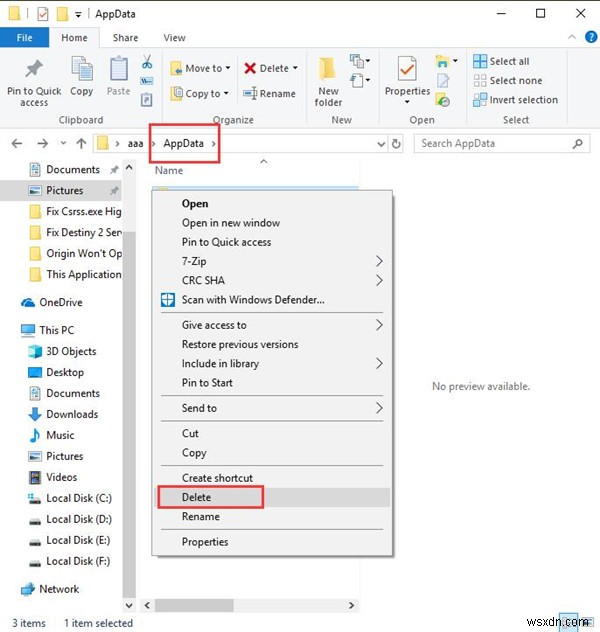
Task: Click horizontal scrollbar right arrow
Action: [351, 605]
